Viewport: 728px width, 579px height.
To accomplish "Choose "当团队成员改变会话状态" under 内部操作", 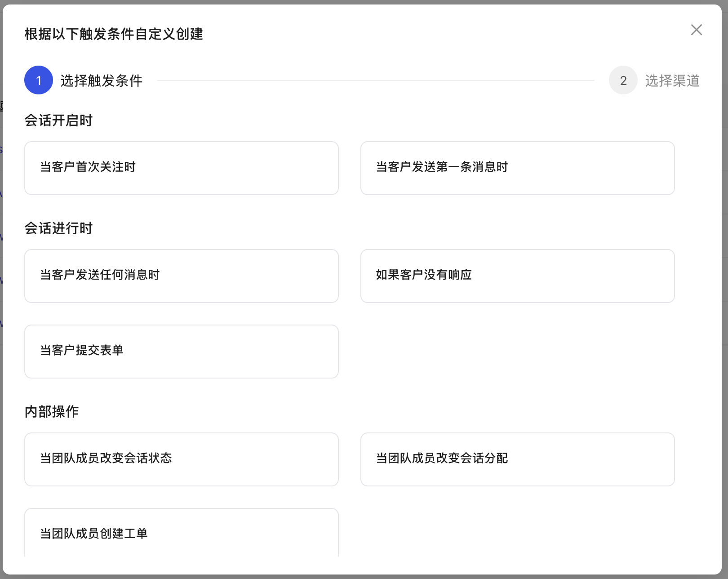I will pos(181,459).
